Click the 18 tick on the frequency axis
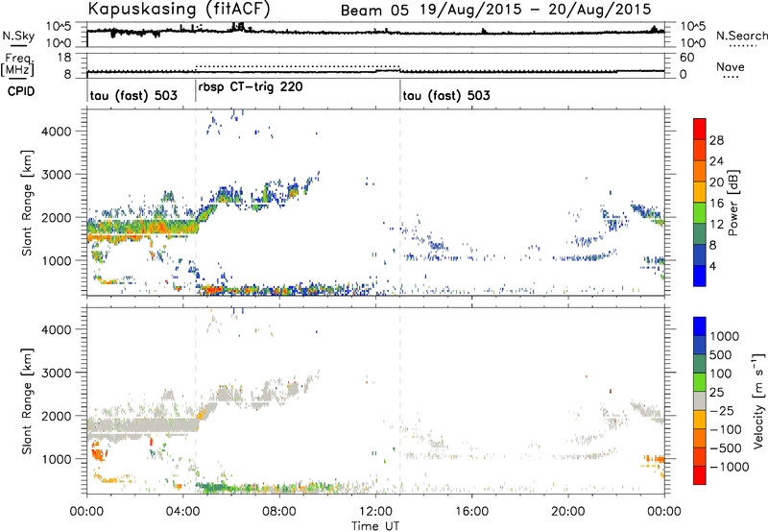The width and height of the screenshot is (768, 532). click(64, 58)
